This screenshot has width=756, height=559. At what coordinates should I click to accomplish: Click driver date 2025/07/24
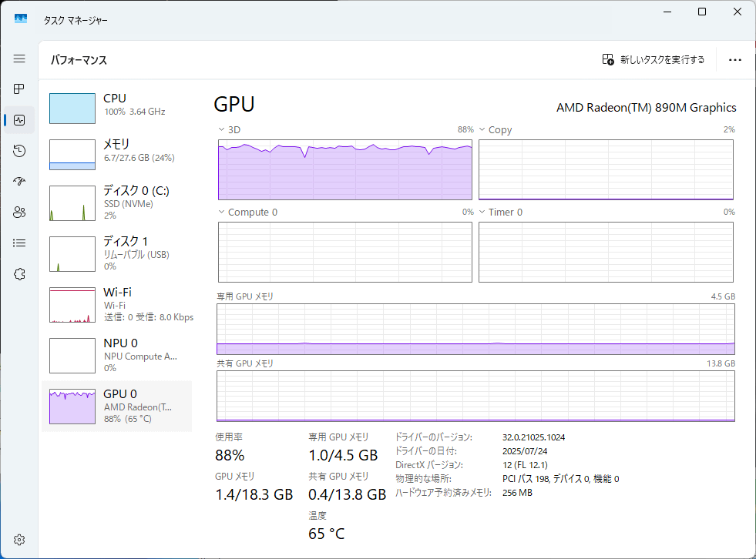525,451
